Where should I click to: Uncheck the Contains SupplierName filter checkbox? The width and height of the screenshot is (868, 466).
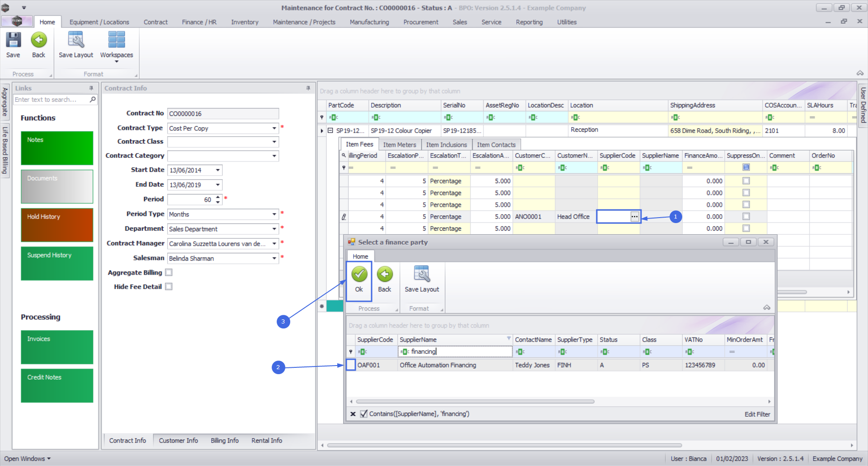tap(363, 414)
